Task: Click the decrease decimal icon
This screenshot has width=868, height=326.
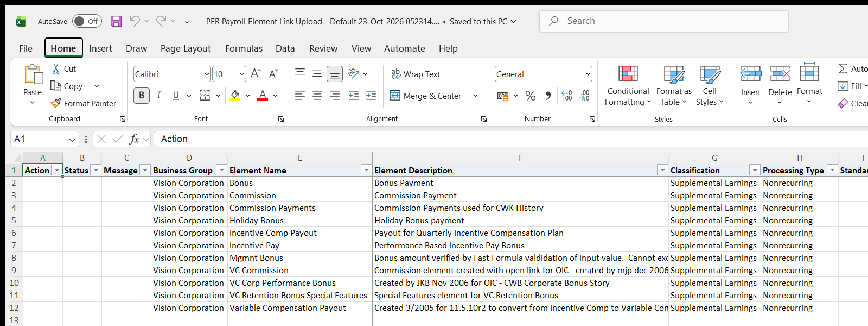Action: 584,96
